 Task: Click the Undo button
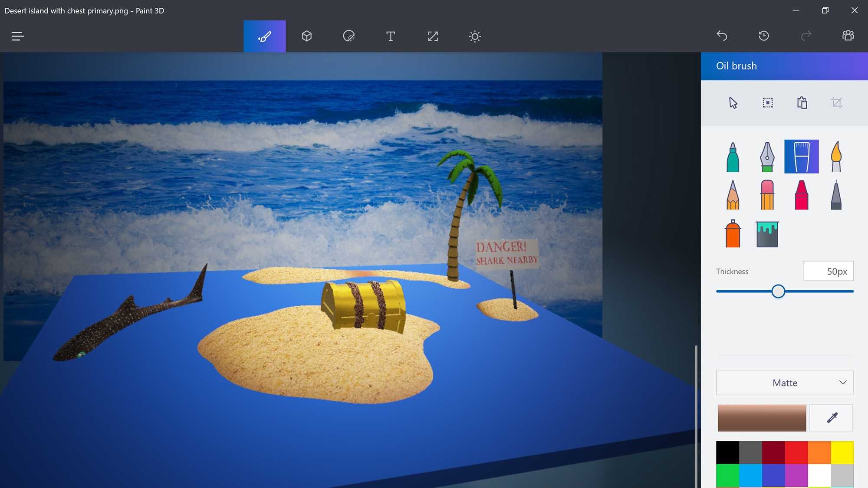[721, 36]
